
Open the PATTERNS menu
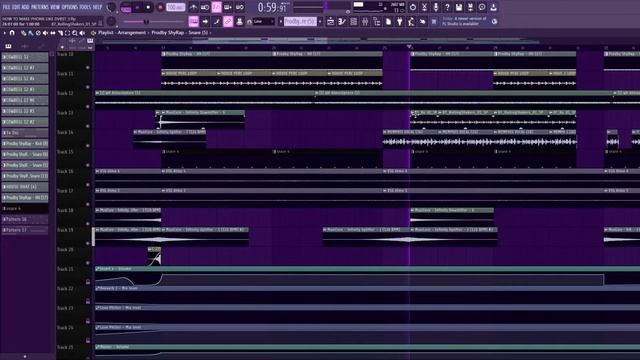(x=40, y=7)
